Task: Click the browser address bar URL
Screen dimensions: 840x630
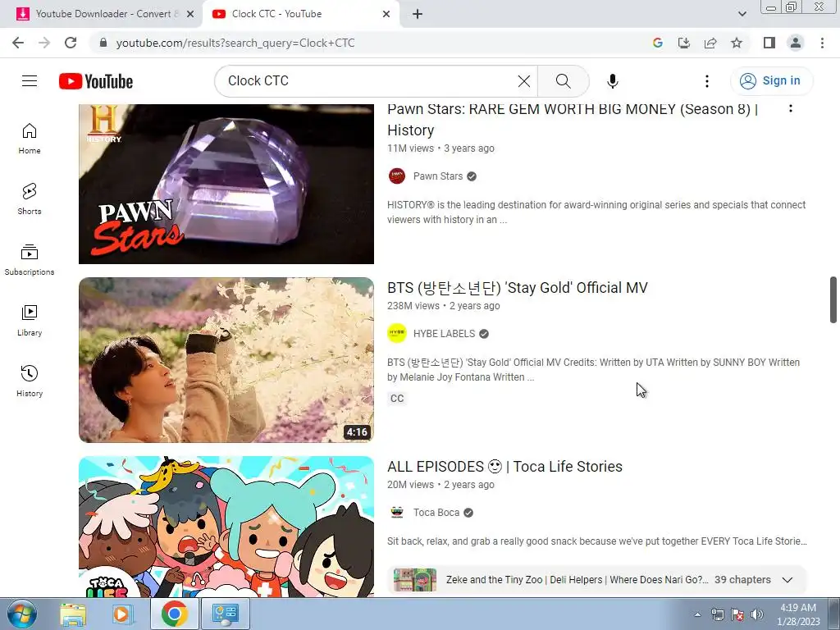Action: 235,43
